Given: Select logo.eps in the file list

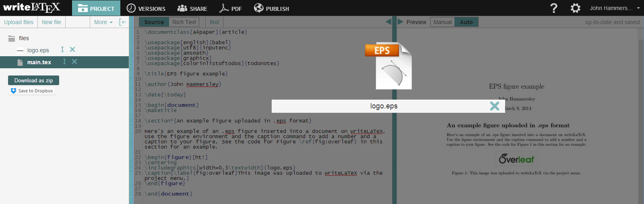Looking at the screenshot, I should (x=38, y=50).
